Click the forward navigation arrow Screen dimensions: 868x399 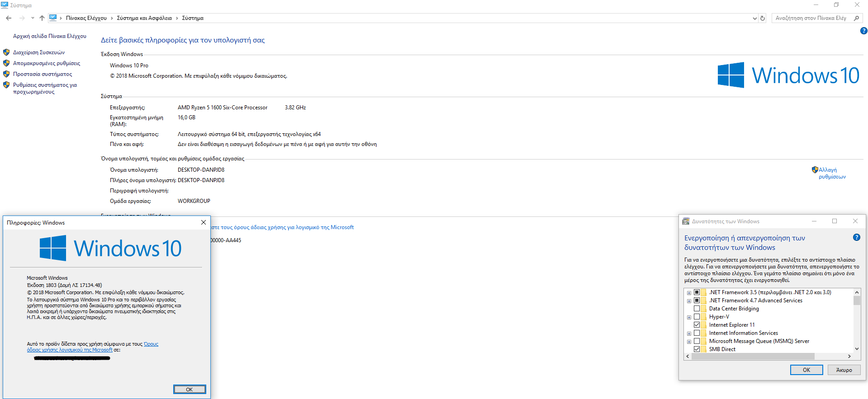[x=22, y=18]
